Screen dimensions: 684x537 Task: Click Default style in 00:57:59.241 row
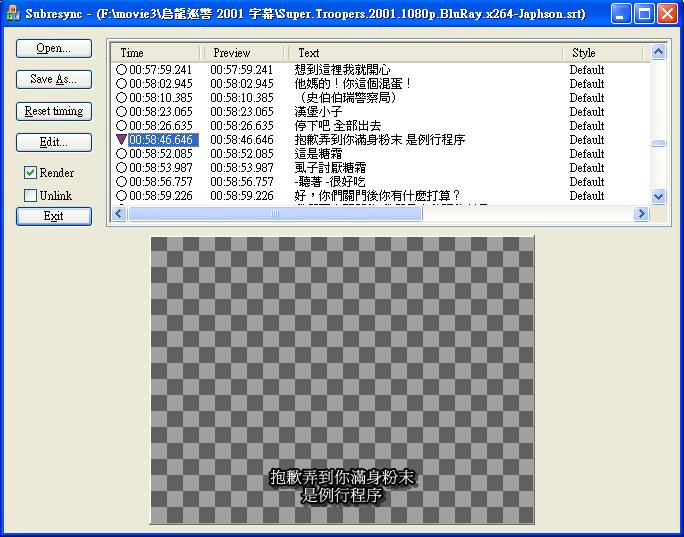pyautogui.click(x=587, y=69)
